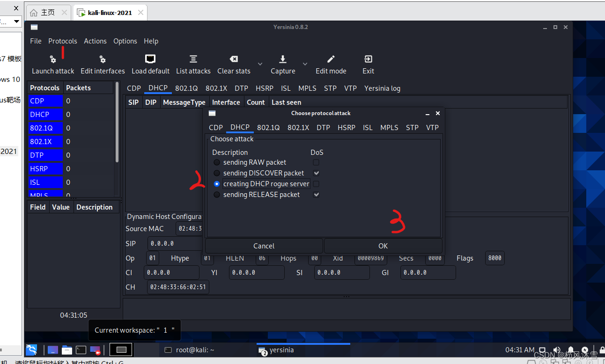
Task: Toggle DoS checkbox for DHCP rogue server
Action: click(316, 184)
